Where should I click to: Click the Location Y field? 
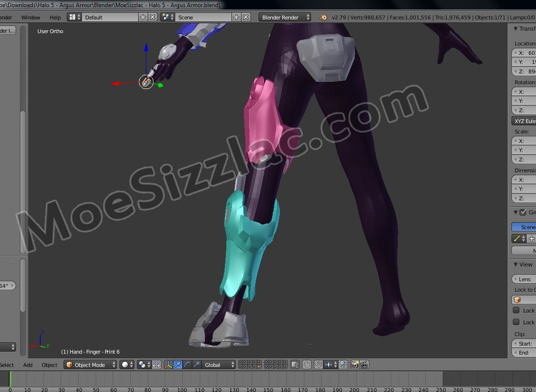524,62
